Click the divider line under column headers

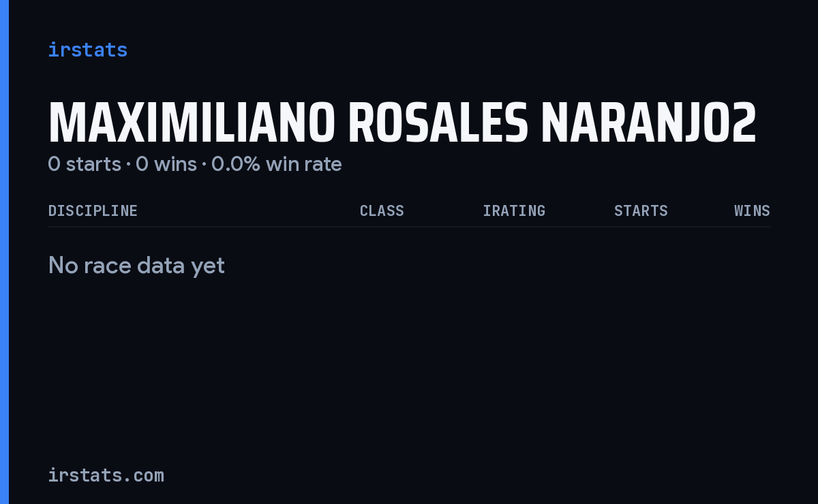point(409,227)
